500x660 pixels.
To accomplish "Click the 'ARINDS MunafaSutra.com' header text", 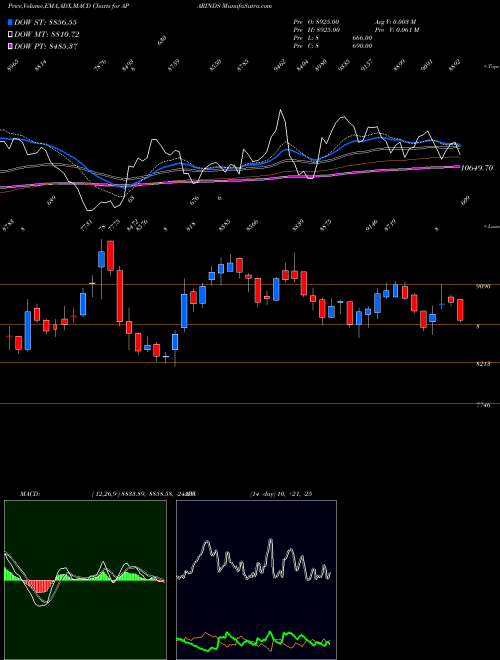I will 235,6.
